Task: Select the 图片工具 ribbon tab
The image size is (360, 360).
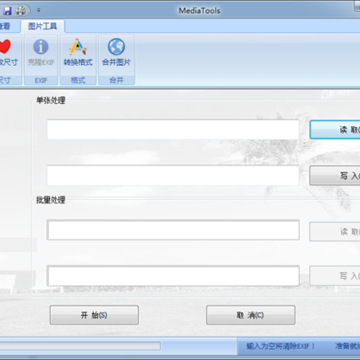Action: 42,26
